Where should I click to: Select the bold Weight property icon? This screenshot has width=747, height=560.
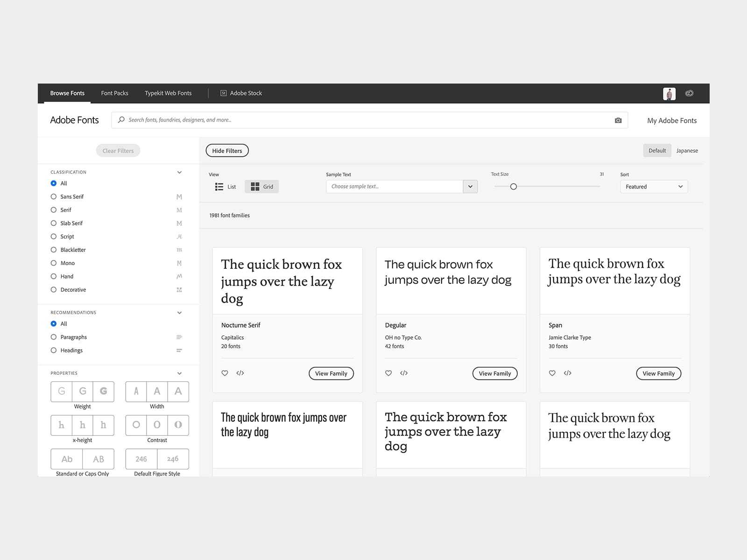[103, 391]
